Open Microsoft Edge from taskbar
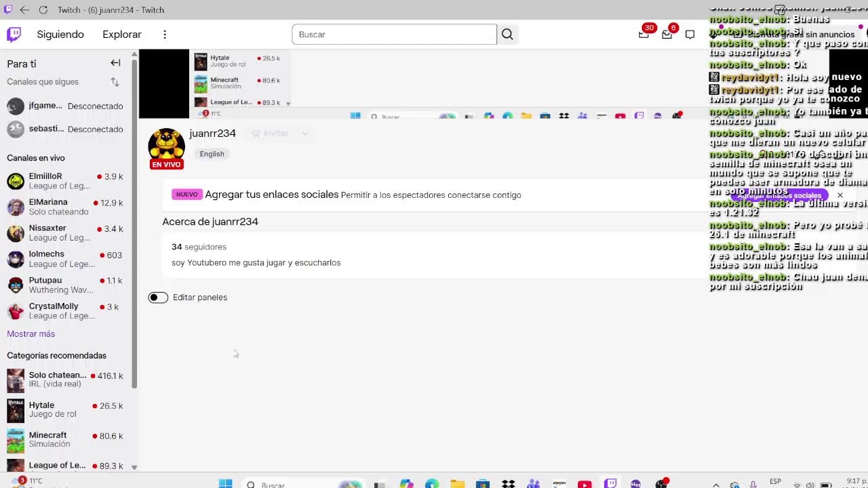868x488 pixels. coord(432,484)
